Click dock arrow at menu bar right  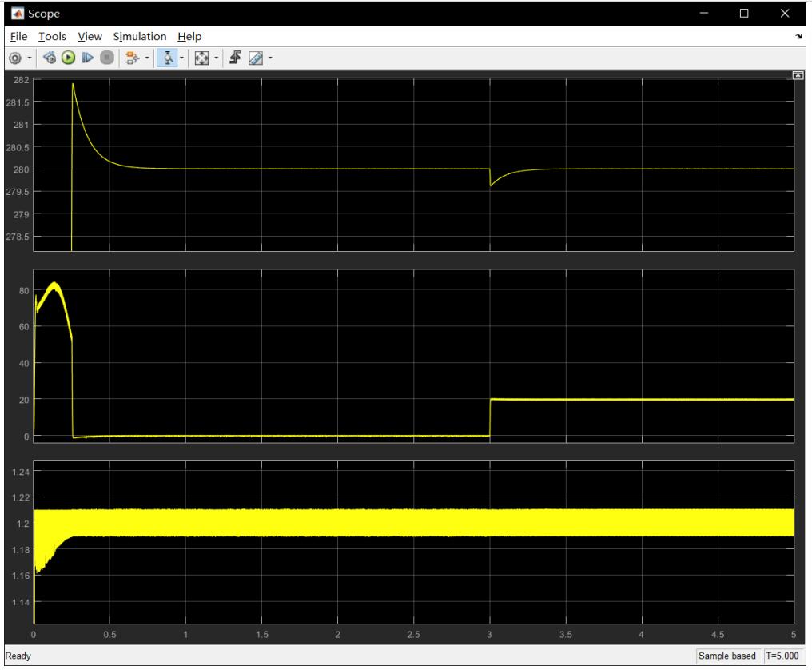coord(798,36)
